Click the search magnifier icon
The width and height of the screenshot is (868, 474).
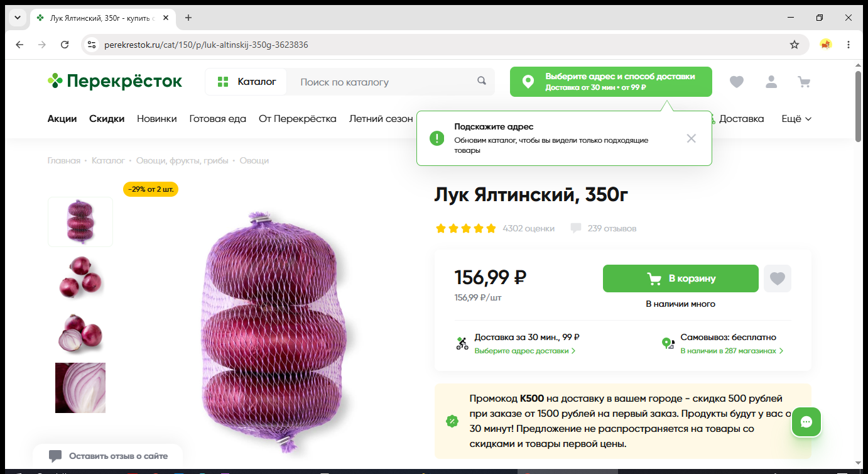coord(482,81)
